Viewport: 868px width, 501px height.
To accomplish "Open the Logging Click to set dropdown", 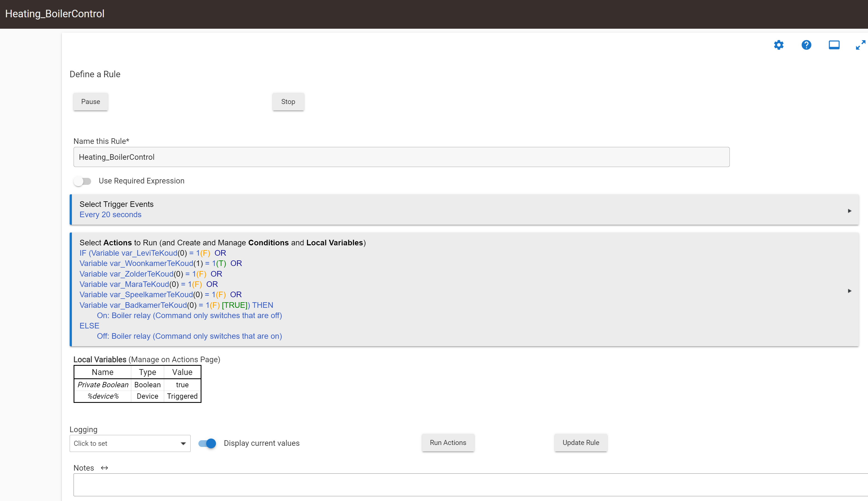I will tap(130, 444).
